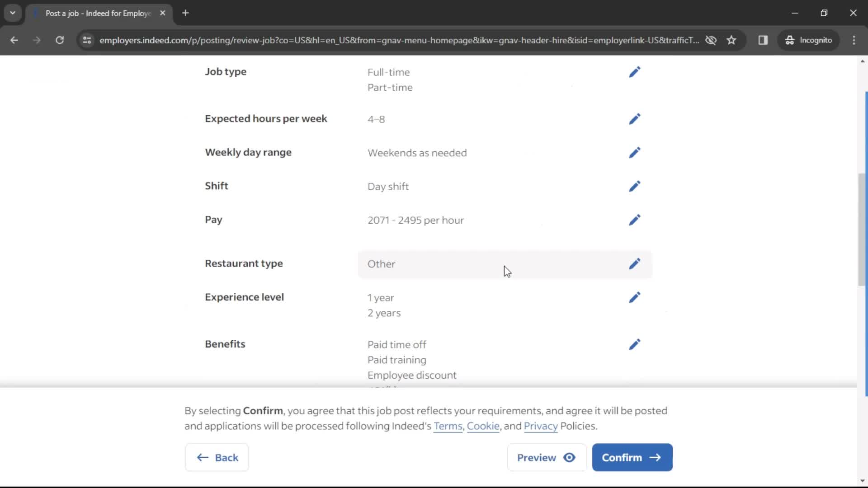Click the Confirm button to post job
The height and width of the screenshot is (488, 868).
[632, 457]
